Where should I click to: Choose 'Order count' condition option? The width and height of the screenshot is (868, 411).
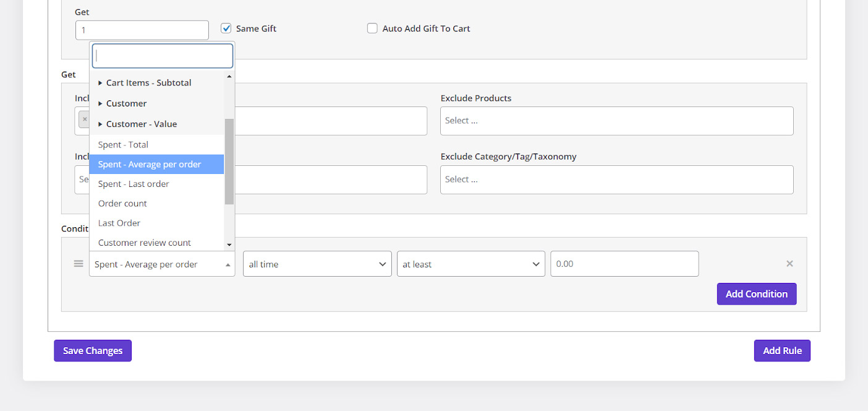click(122, 204)
